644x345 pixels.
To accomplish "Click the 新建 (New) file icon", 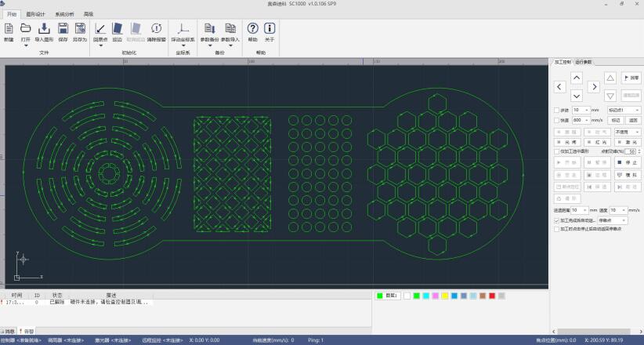I will pos(9,29).
